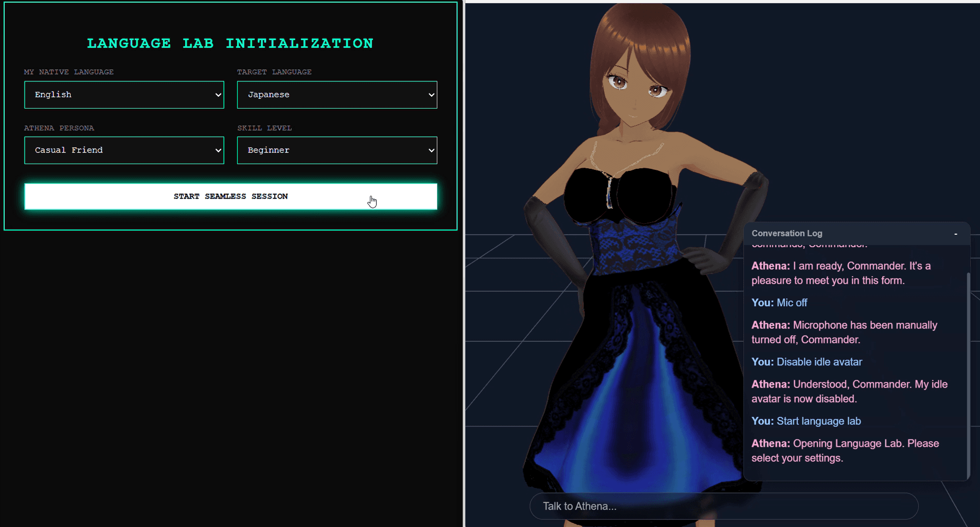Viewport: 980px width, 527px height.
Task: Click the chevron arrow on the English selector
Action: tap(217, 95)
